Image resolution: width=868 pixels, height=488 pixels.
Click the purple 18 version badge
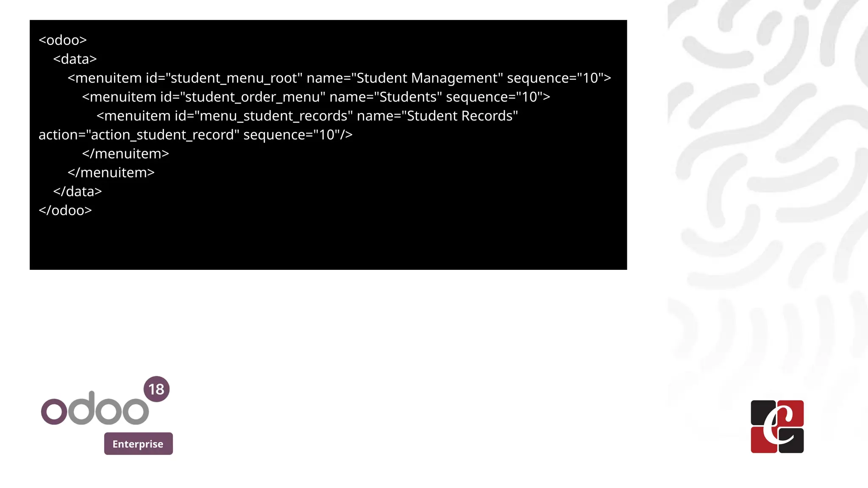pyautogui.click(x=156, y=389)
